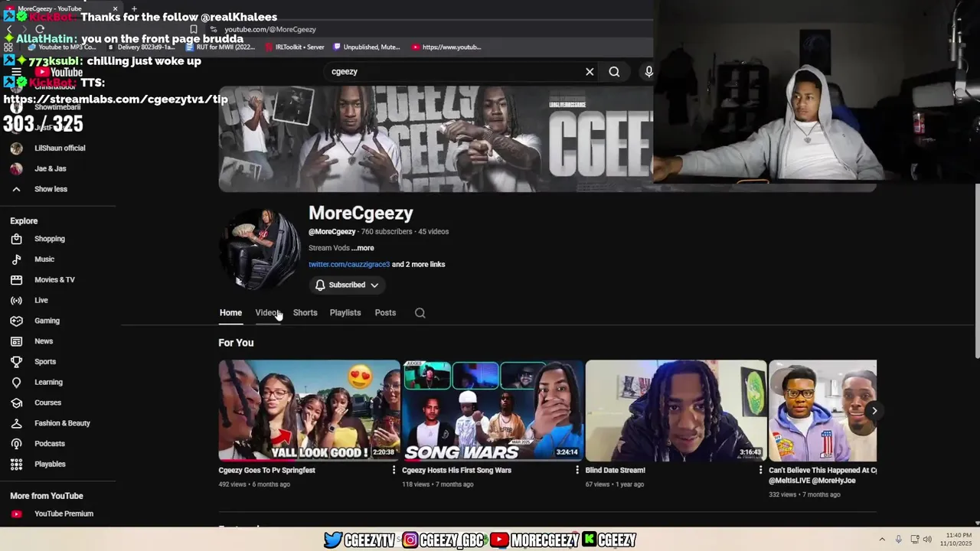Open 'Blind Date Stream!' video title
The width and height of the screenshot is (980, 551).
[616, 471]
